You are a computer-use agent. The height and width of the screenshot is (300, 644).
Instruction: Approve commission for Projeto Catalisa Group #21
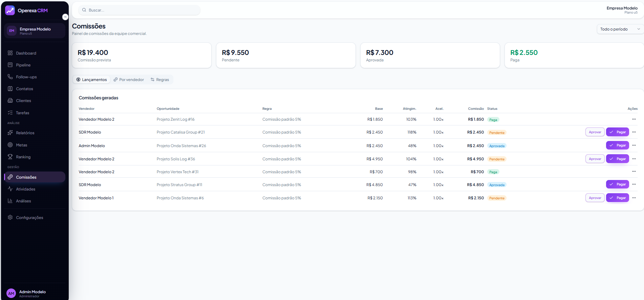pyautogui.click(x=595, y=132)
